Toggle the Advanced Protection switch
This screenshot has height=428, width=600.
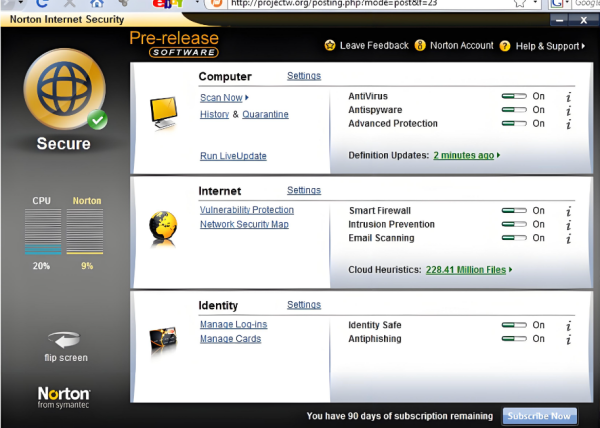pyautogui.click(x=514, y=124)
